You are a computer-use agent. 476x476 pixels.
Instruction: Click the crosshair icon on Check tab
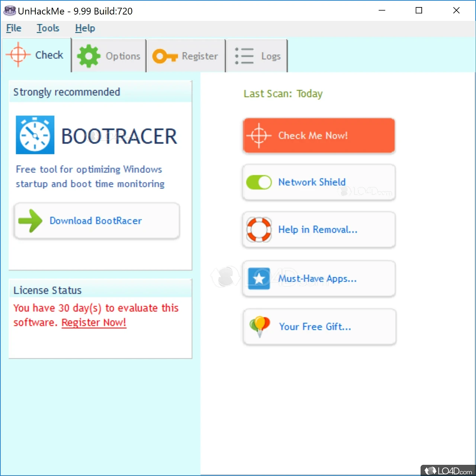(18, 55)
